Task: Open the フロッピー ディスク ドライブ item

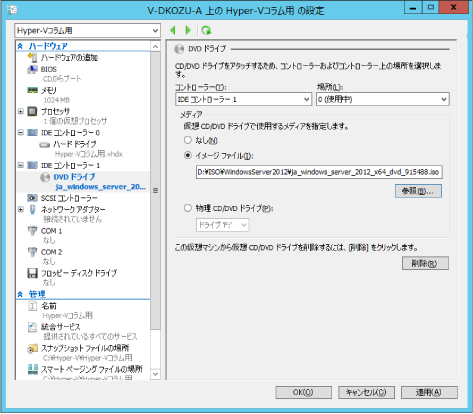Action: (79, 273)
